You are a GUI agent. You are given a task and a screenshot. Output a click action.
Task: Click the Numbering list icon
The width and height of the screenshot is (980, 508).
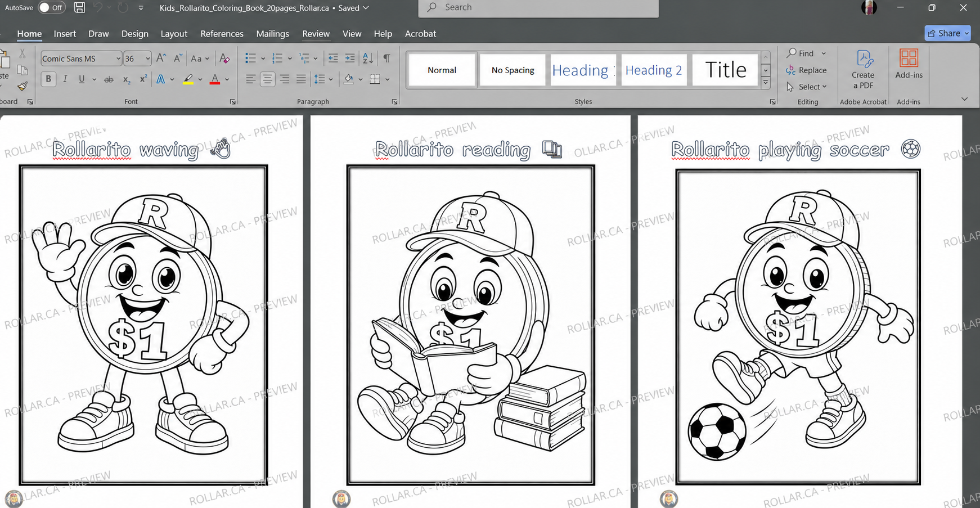click(277, 59)
